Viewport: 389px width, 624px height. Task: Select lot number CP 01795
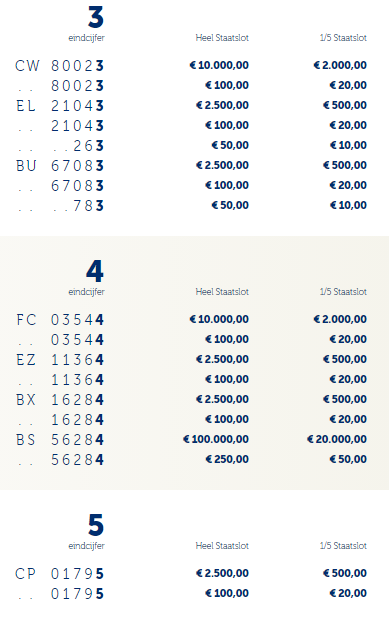coord(59,573)
